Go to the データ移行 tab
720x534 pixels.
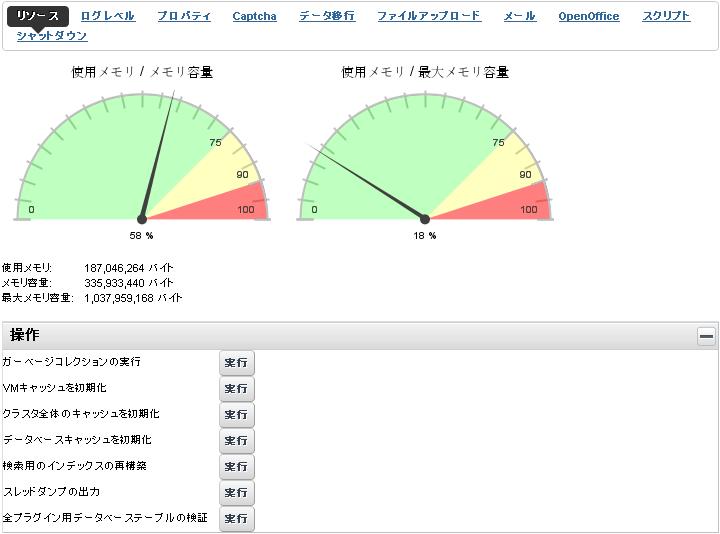(326, 16)
